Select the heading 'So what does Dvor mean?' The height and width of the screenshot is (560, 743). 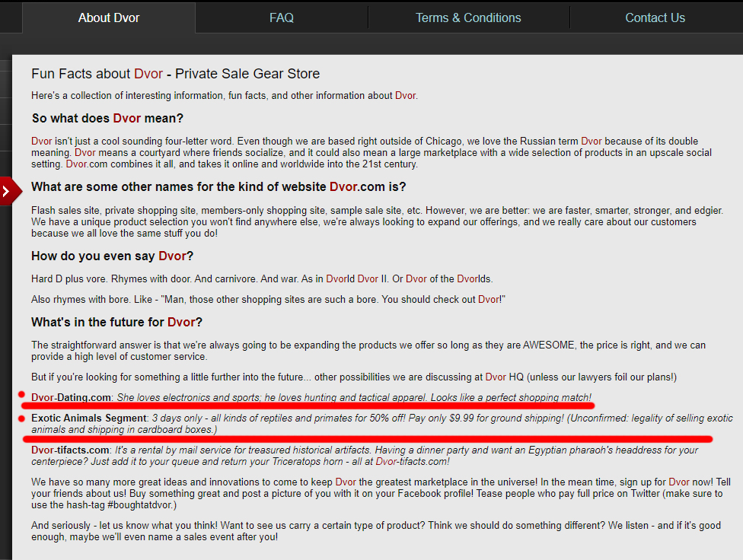coord(107,118)
